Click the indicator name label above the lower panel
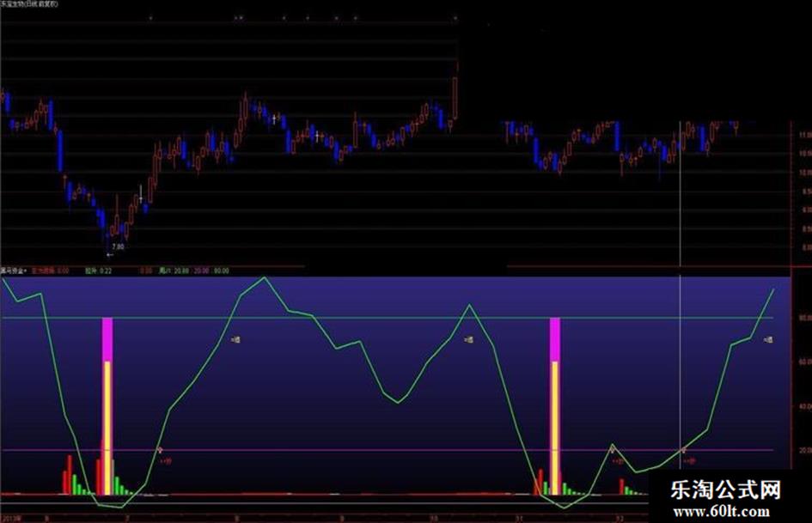Image resolution: width=812 pixels, height=523 pixels. click(14, 270)
